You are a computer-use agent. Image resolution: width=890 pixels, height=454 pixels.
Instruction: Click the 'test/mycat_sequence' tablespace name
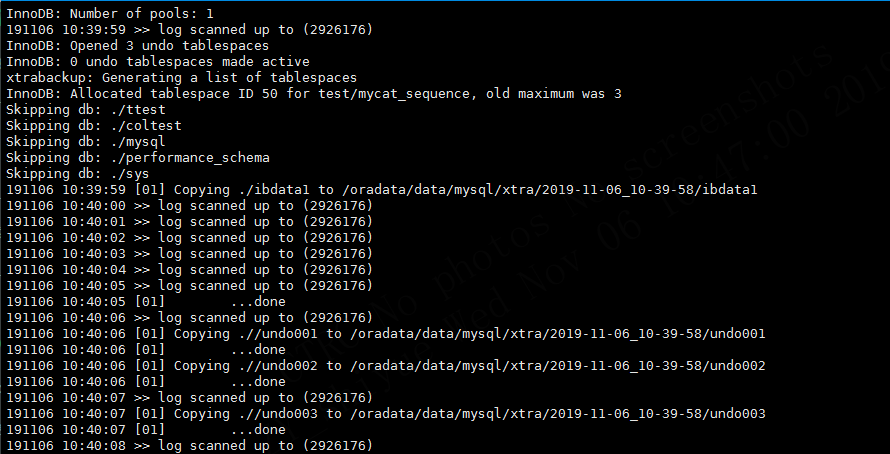click(x=394, y=93)
